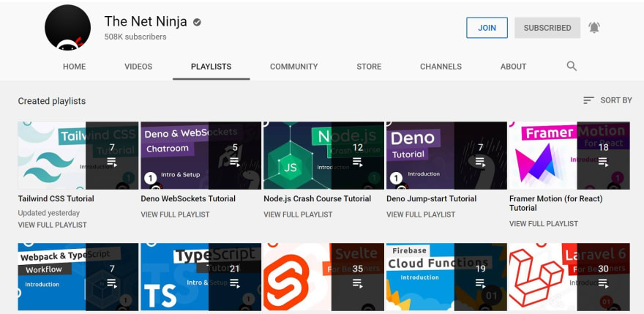Open the SORT BY dropdown

click(x=608, y=100)
